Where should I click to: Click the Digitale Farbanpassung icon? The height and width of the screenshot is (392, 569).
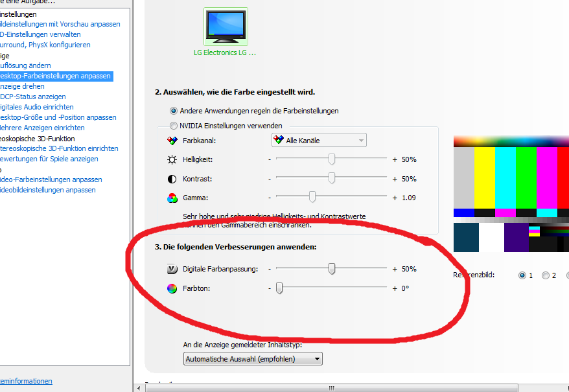172,269
